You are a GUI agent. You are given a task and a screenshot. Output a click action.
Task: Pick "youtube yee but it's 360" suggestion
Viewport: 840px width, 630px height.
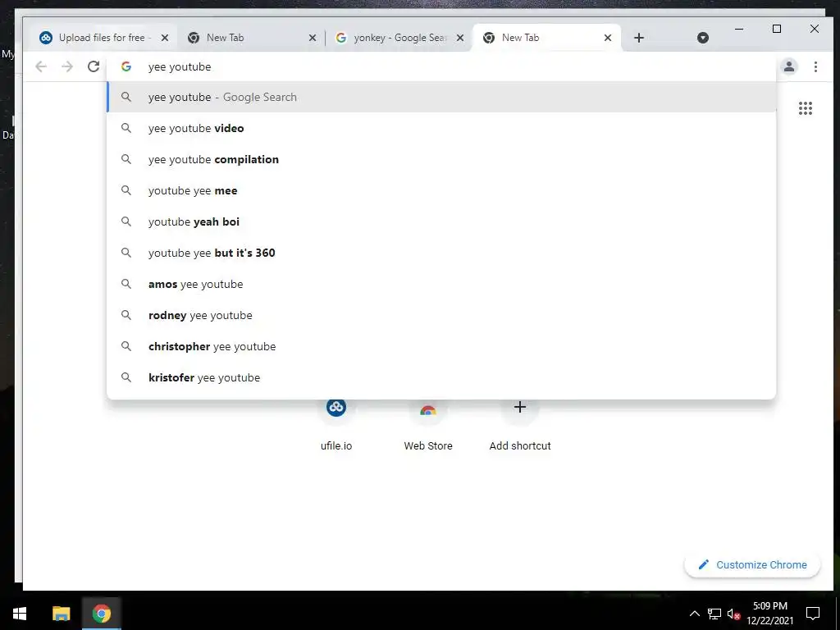coord(441,253)
